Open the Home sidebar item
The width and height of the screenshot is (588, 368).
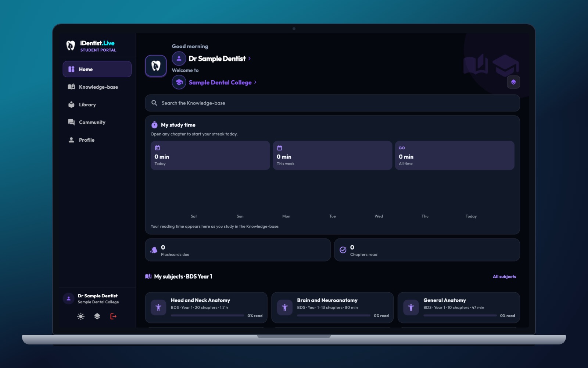pos(97,69)
